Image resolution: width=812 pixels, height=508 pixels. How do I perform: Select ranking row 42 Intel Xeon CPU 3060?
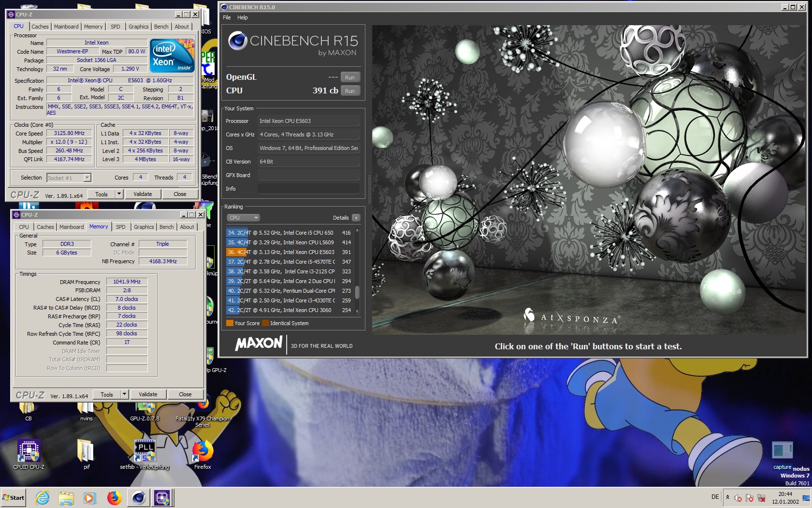[289, 310]
